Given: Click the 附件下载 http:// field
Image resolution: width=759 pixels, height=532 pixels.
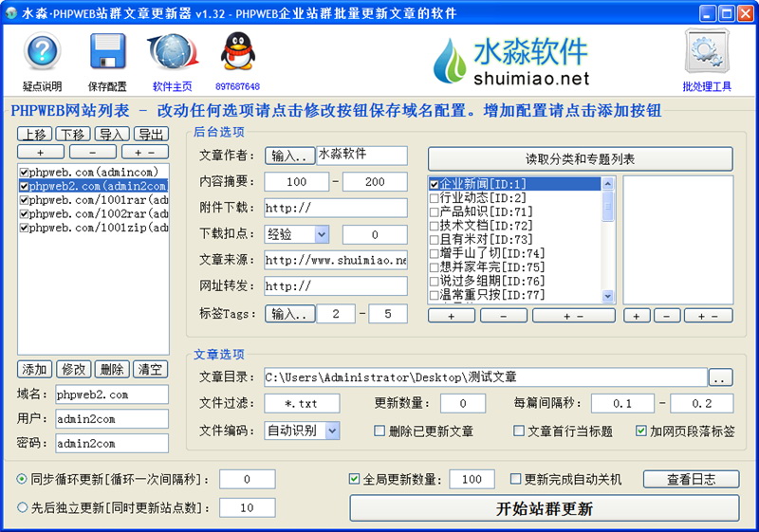Looking at the screenshot, I should coord(336,208).
